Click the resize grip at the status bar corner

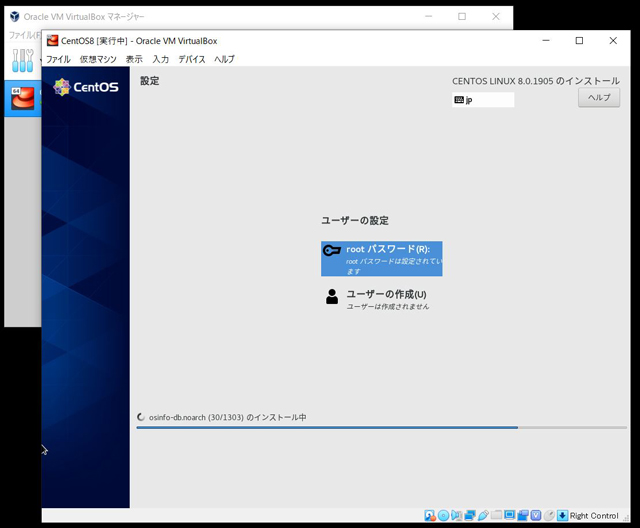pos(626,518)
